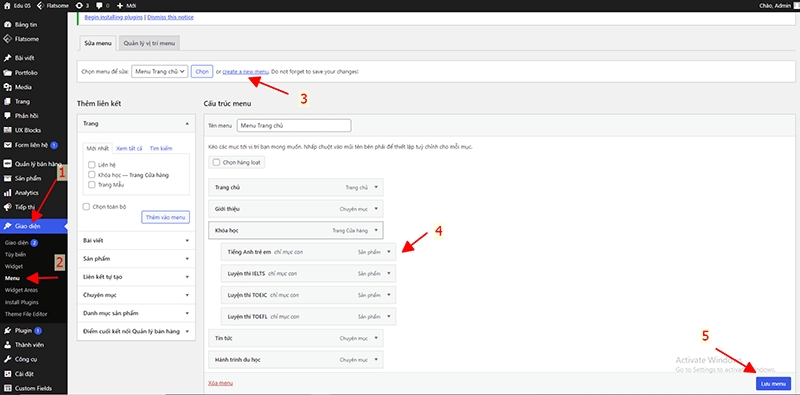Viewport: 800px width, 395px height.
Task: Select the Xem tất cả tab
Action: tap(129, 148)
